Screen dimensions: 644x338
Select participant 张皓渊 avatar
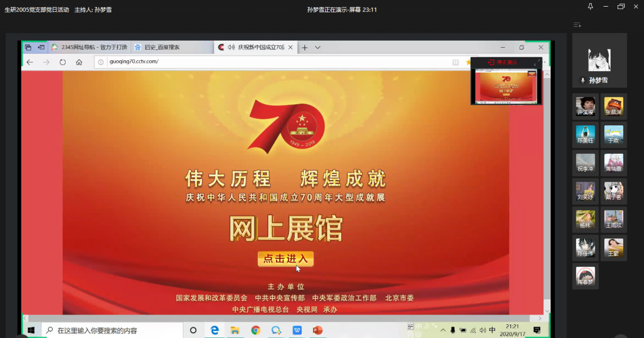[614, 106]
